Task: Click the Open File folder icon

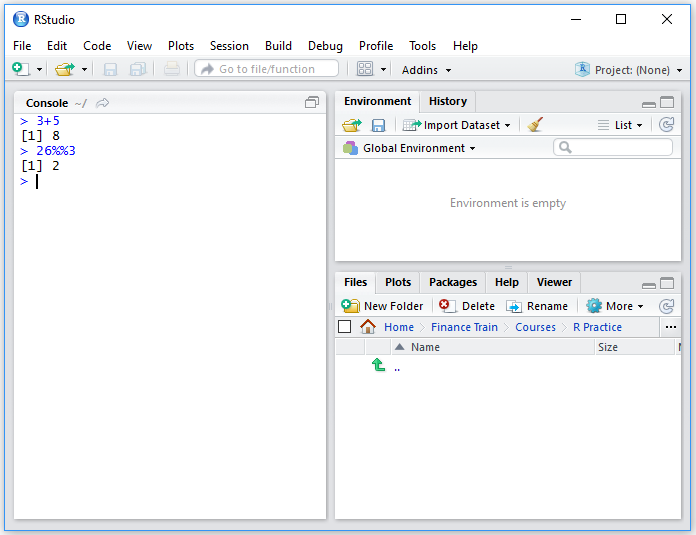Action: tap(65, 69)
